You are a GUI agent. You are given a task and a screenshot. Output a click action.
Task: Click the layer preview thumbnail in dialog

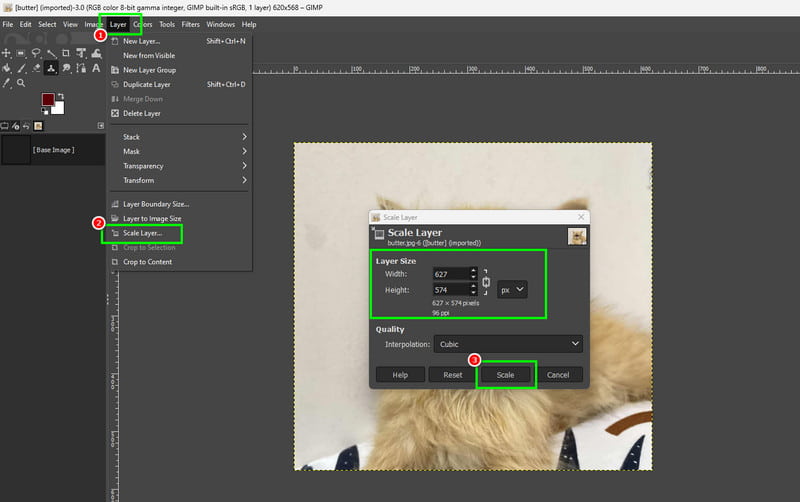click(577, 237)
